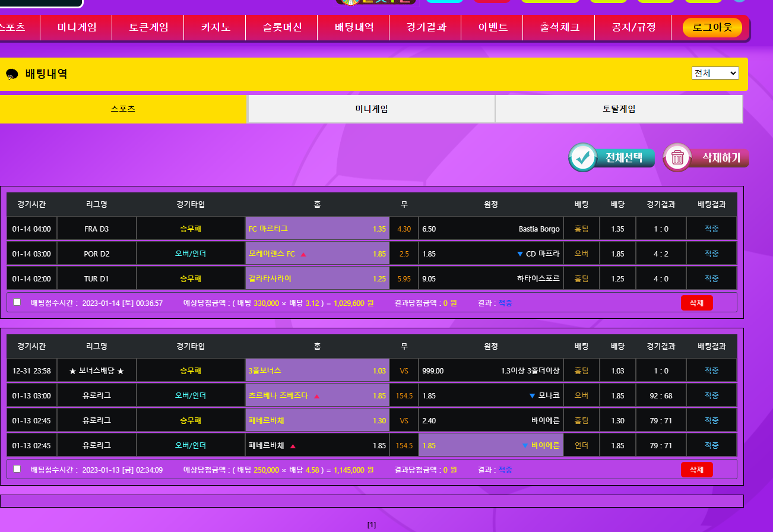Click the red up arrow beside 츠르베나 즈베즈다
Screen dimensions: 773x532
[316, 396]
